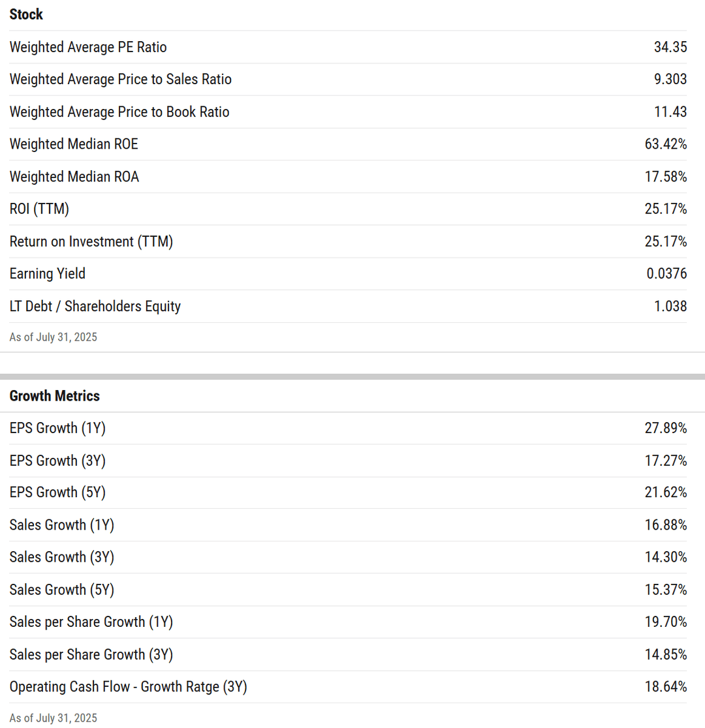Click the Sales Growth (1Y) label
The height and width of the screenshot is (728, 705).
coord(62,525)
